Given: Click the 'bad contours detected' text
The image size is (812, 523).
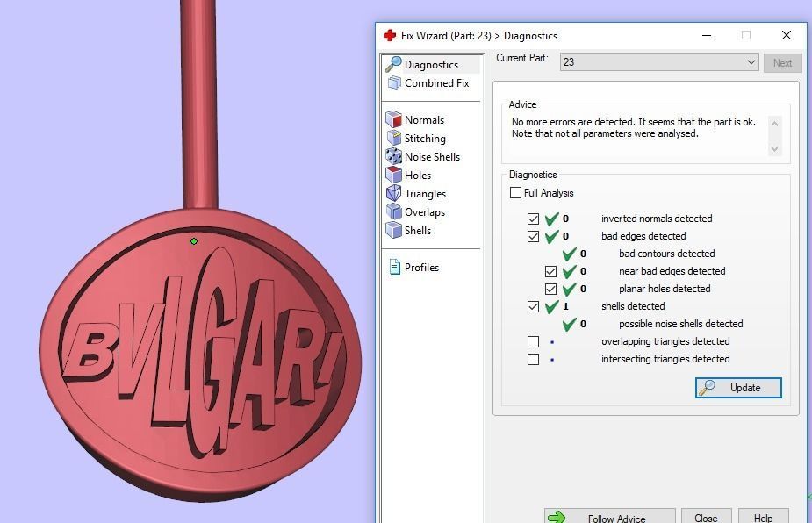Looking at the screenshot, I should coord(666,254).
